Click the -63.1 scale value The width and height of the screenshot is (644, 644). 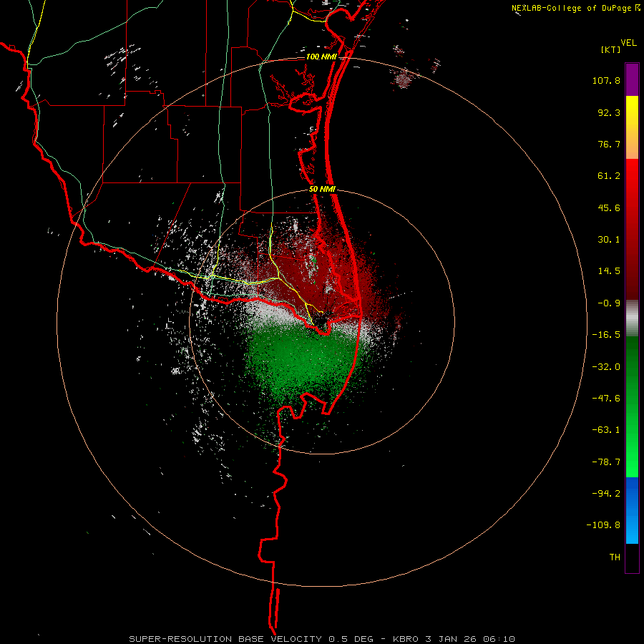click(x=606, y=430)
